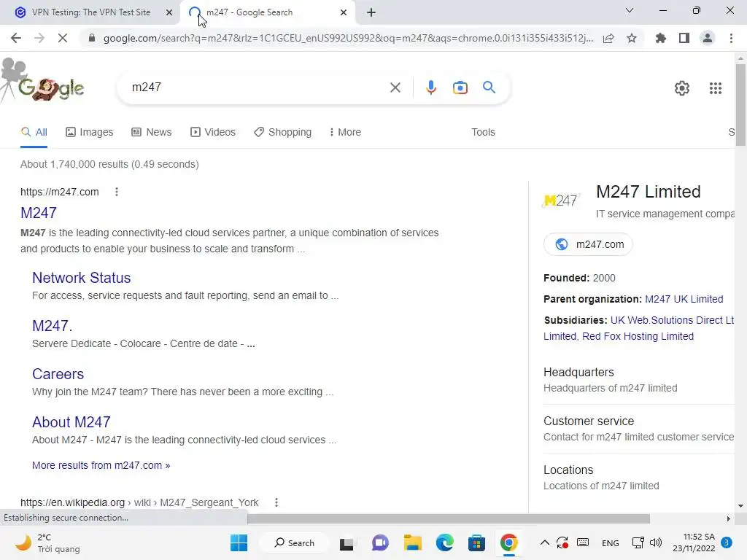The image size is (747, 560).
Task: Open File Explorer from taskbar
Action: pos(413,542)
